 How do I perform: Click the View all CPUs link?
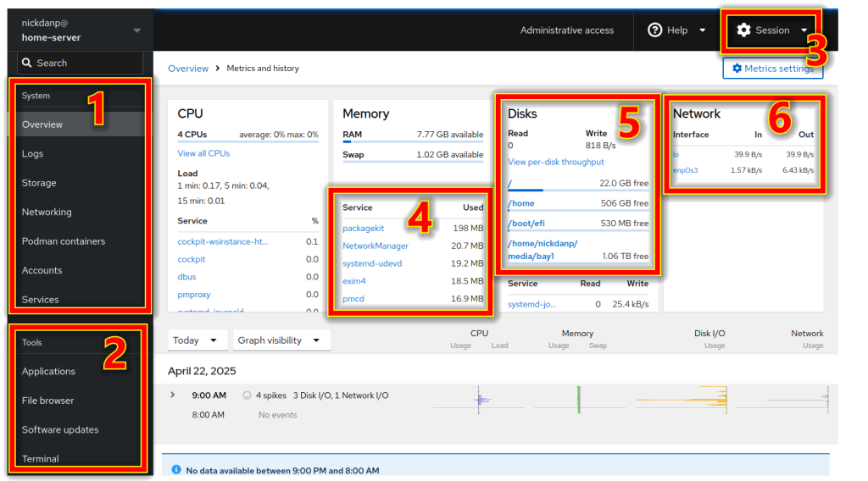[x=203, y=153]
